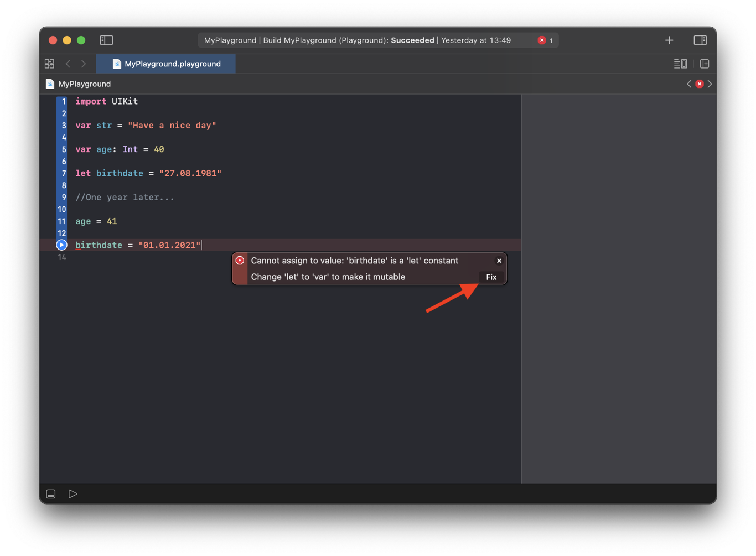Toggle the navigator sidebar
Screen dimensions: 756x556
(x=106, y=40)
